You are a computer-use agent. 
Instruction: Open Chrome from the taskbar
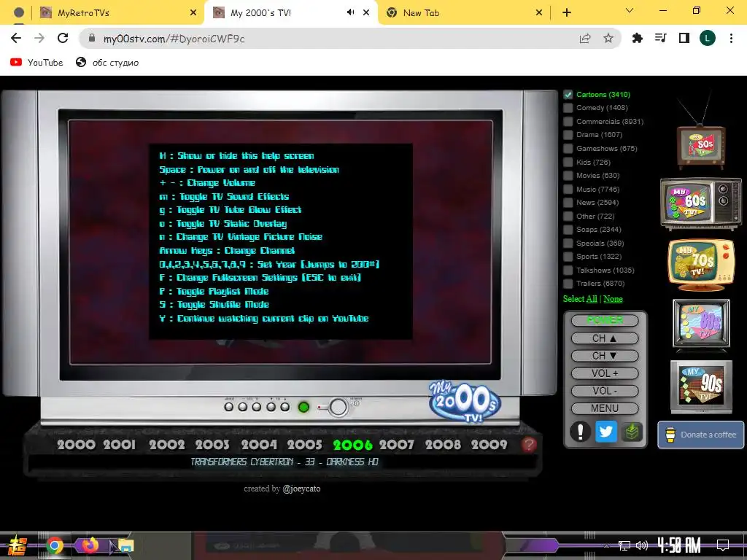(x=55, y=545)
